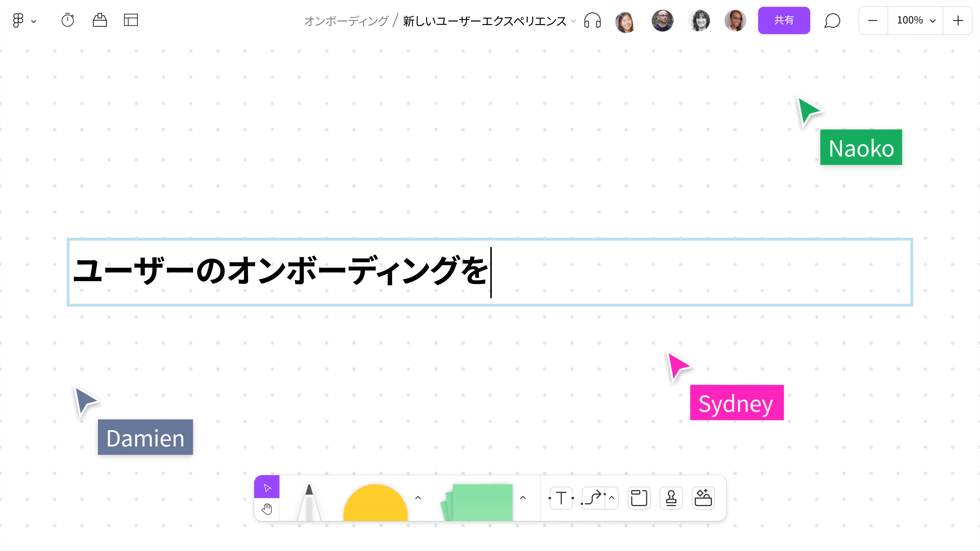
Task: Zoom in with the plus button
Action: (958, 20)
